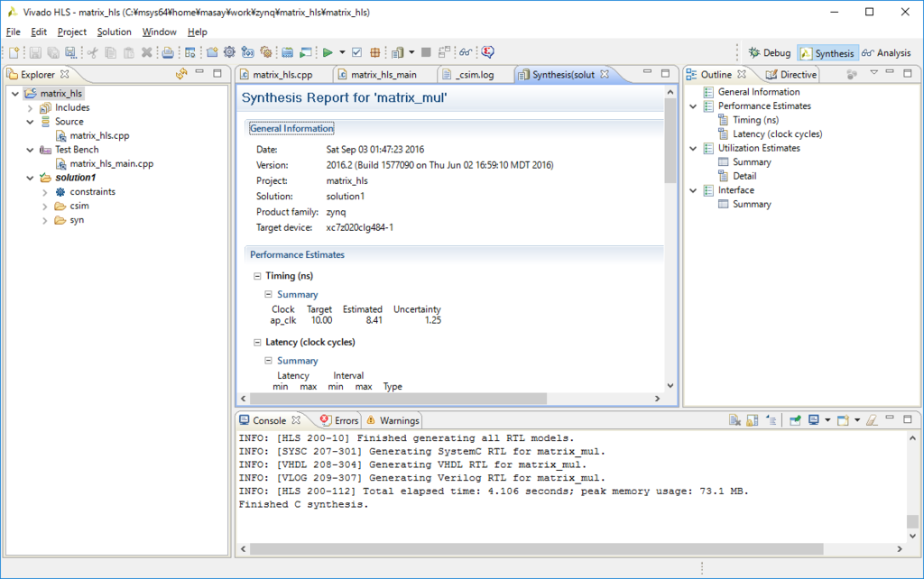Click the Print toolbar icon
The image size is (924, 579).
tap(168, 52)
